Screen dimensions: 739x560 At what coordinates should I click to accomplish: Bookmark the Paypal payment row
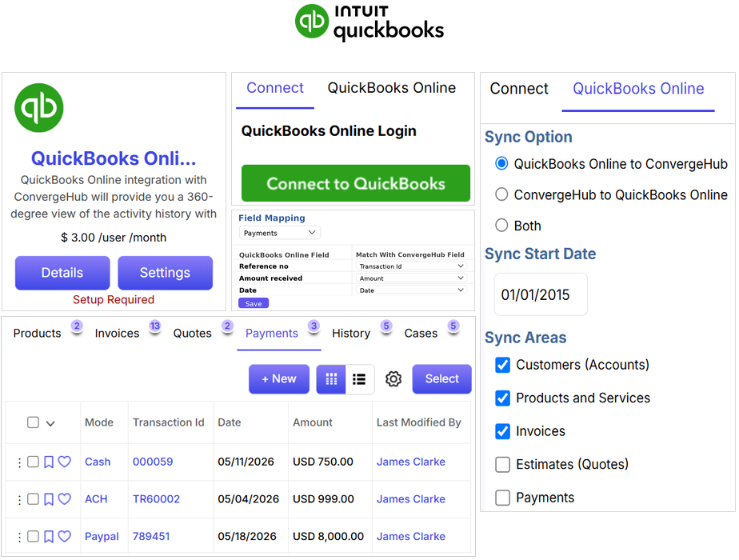pos(49,537)
